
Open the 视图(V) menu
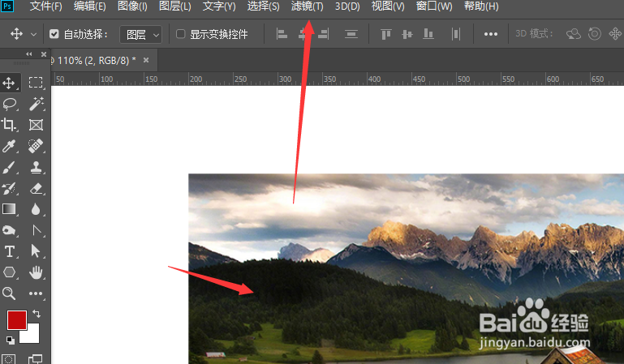point(388,6)
